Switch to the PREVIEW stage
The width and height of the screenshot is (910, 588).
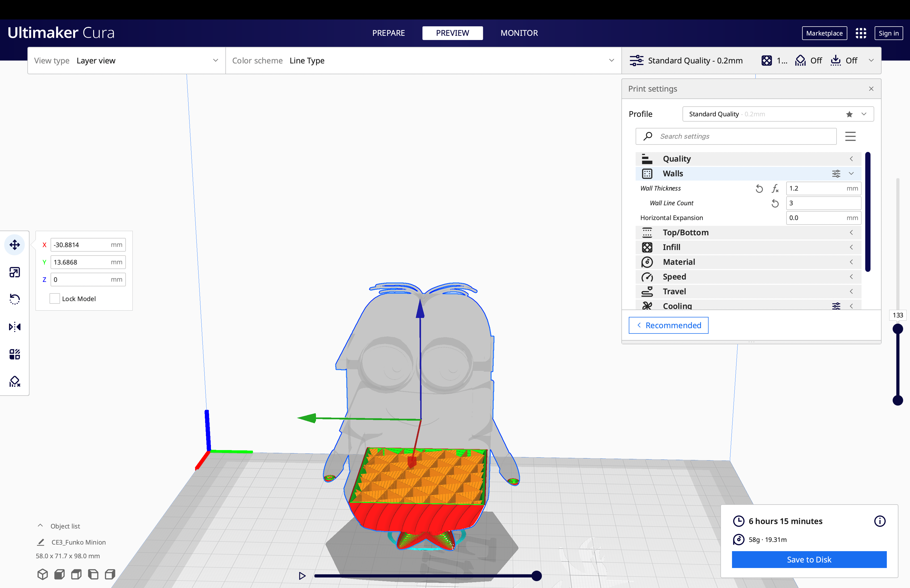click(x=453, y=33)
